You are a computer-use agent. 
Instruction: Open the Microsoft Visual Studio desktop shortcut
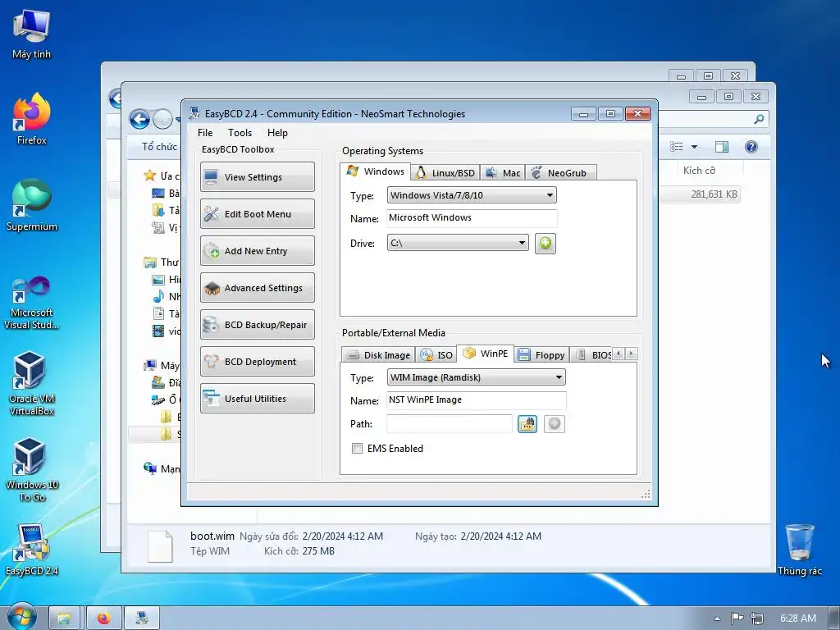tap(31, 303)
